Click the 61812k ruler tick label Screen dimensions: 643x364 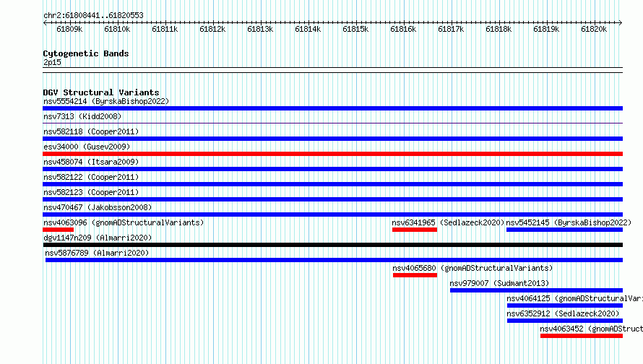click(212, 29)
